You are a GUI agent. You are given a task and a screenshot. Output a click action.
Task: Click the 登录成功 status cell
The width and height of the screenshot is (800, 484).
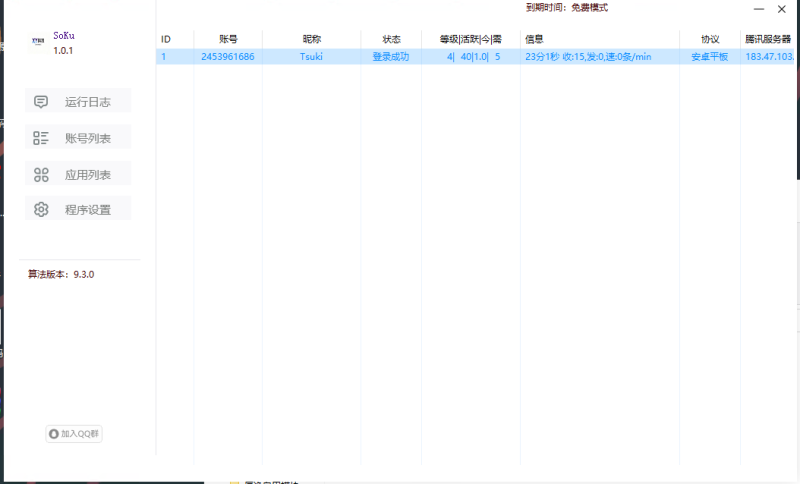[391, 57]
